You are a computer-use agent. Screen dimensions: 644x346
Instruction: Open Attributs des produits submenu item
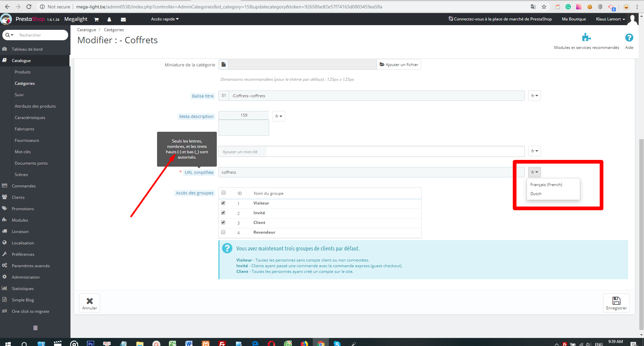point(35,106)
